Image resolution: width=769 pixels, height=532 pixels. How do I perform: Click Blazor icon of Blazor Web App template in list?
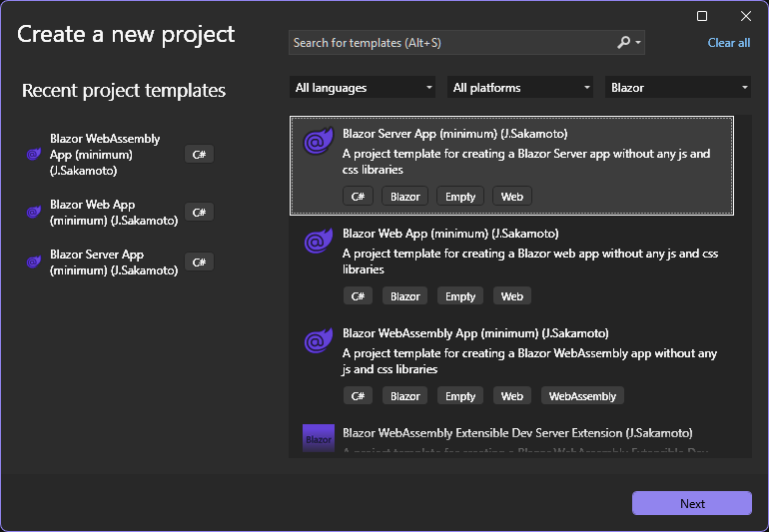click(319, 241)
